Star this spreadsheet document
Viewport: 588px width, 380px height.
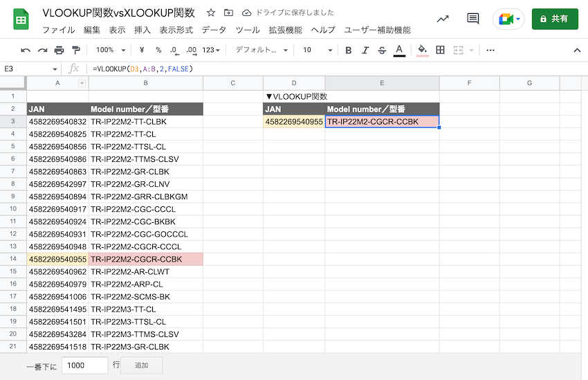pyautogui.click(x=211, y=13)
